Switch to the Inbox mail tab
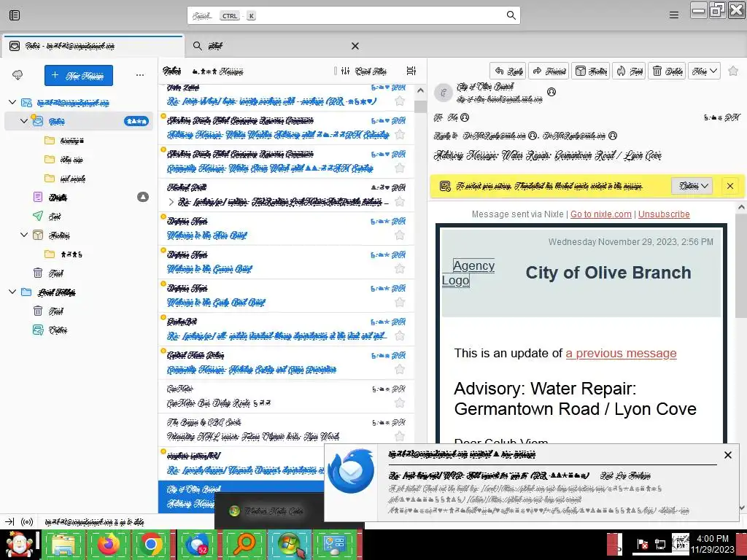 [x=93, y=46]
